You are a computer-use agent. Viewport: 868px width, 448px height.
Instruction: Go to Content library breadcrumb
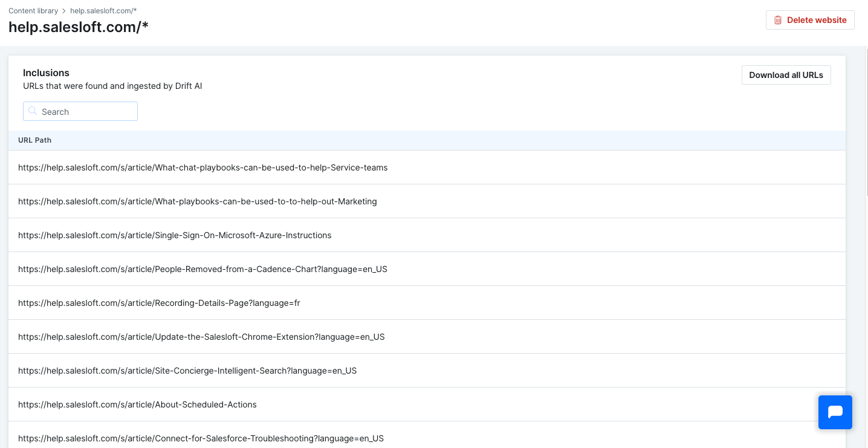pyautogui.click(x=33, y=11)
